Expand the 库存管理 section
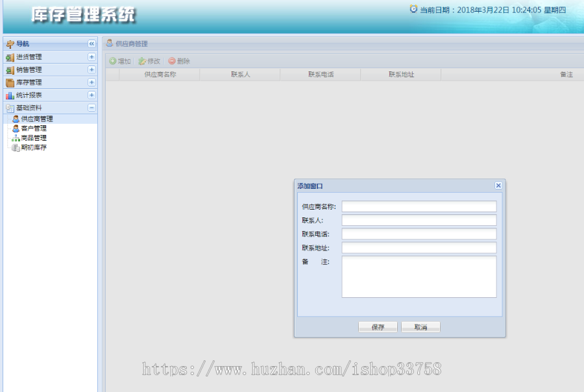The image size is (584, 392). 91,82
